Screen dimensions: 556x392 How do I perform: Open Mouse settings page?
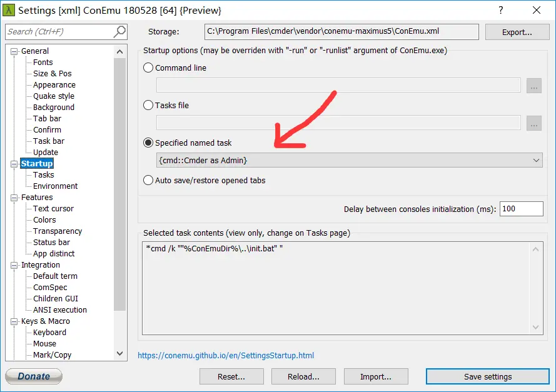(x=44, y=344)
